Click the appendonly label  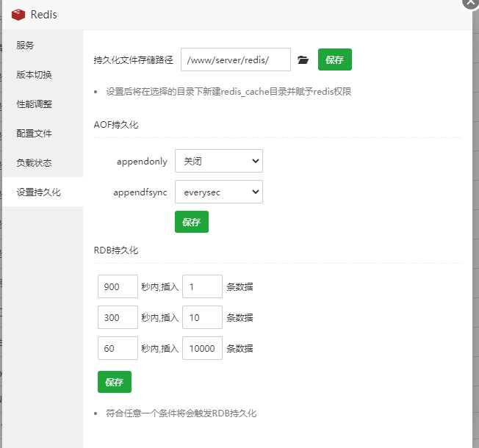[x=142, y=162]
